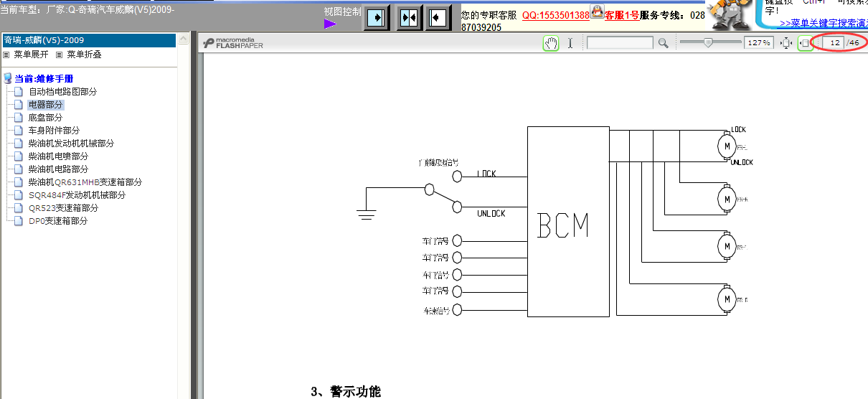Click the zoom percentage field showing 127%

(x=758, y=43)
